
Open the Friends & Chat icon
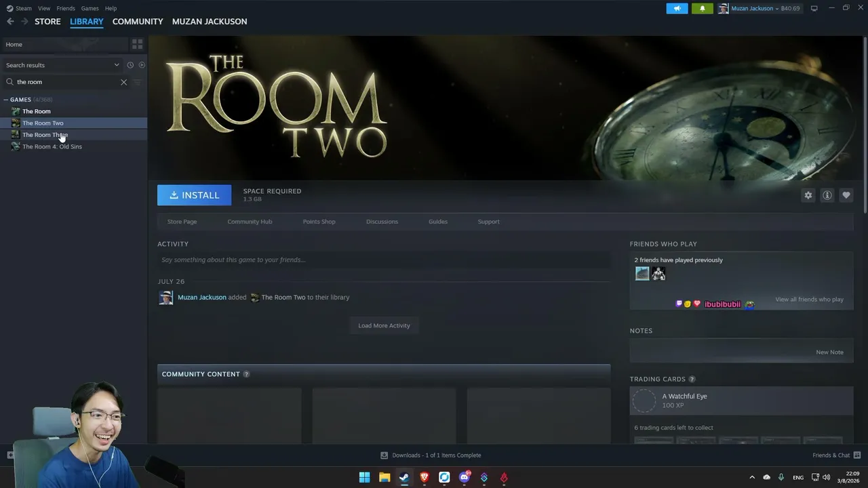pyautogui.click(x=857, y=455)
